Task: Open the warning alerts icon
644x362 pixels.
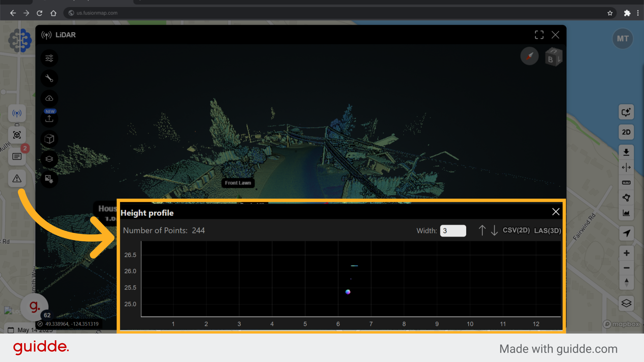Action: tap(17, 178)
